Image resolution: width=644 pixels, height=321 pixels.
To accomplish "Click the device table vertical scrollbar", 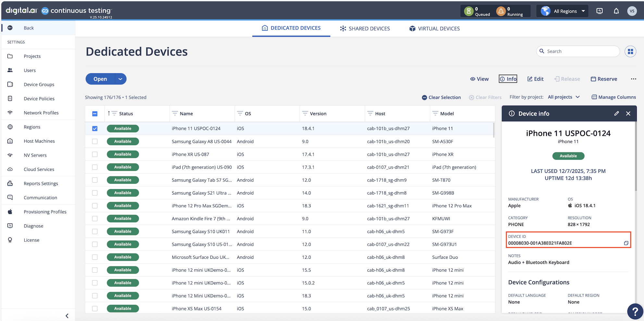I will click(x=494, y=130).
